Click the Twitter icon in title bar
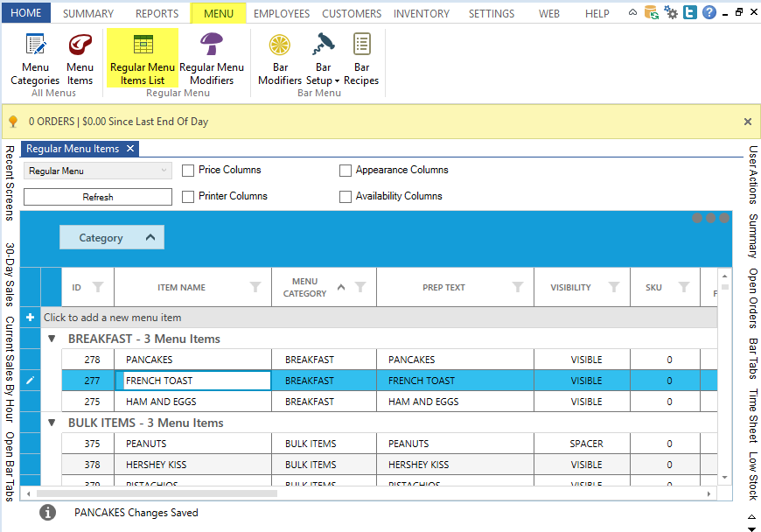This screenshot has height=532, width=761. 689,12
